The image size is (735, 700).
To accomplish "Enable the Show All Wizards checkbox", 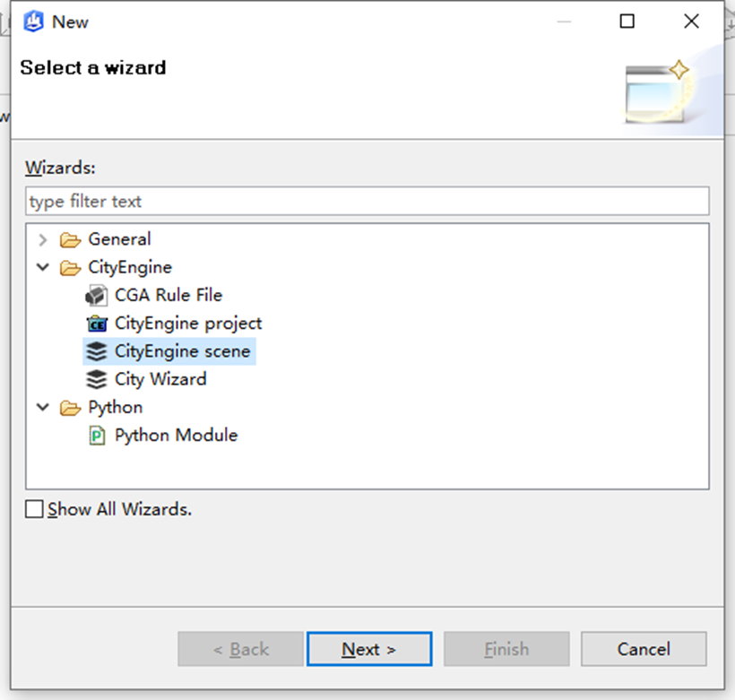I will pos(34,509).
